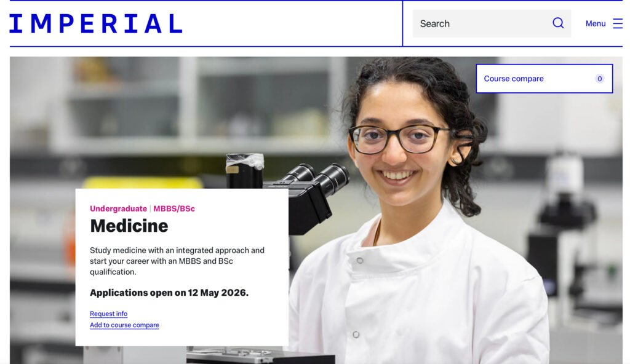Select the search icon inside the search bar
Viewport: 630px width, 364px height.
[558, 23]
